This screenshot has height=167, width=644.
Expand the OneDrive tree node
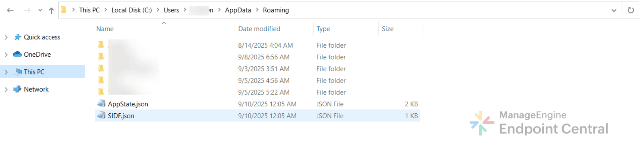coord(6,55)
